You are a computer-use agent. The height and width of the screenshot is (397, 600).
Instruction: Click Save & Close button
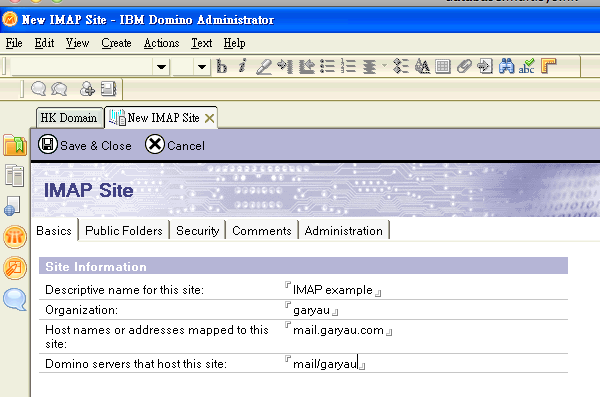click(x=85, y=145)
